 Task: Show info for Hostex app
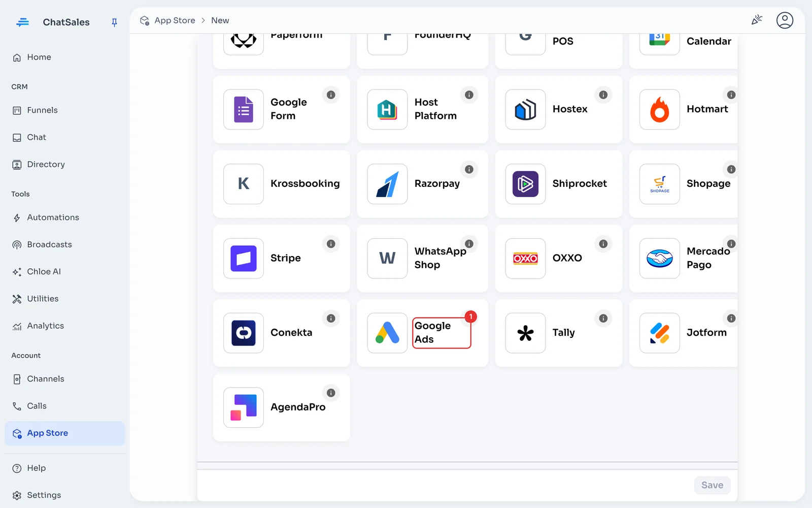pos(603,95)
